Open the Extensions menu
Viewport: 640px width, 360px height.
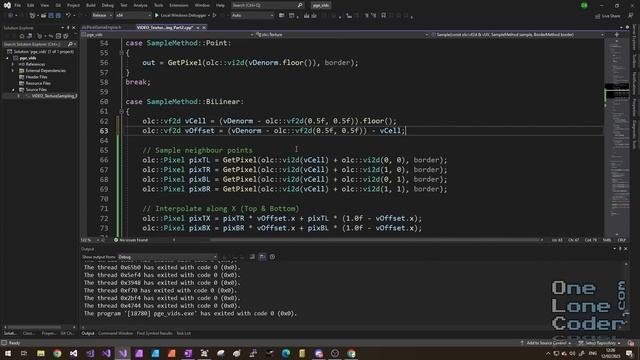point(179,5)
